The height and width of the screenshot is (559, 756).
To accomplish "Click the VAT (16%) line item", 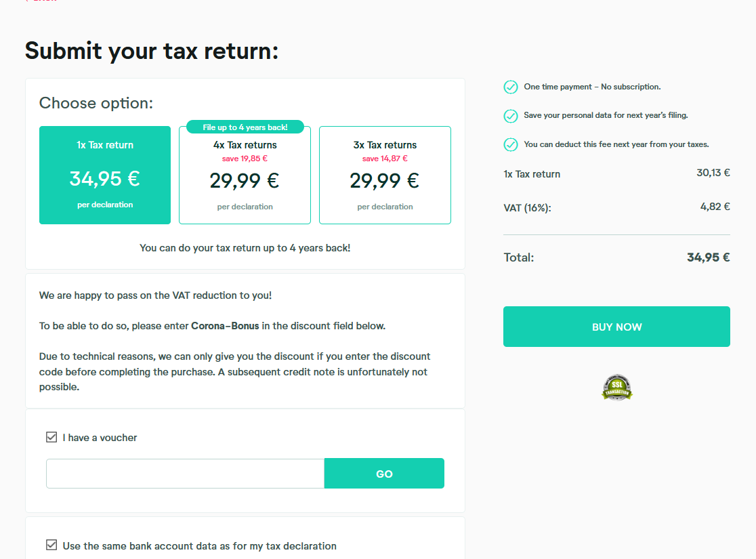I will click(528, 207).
